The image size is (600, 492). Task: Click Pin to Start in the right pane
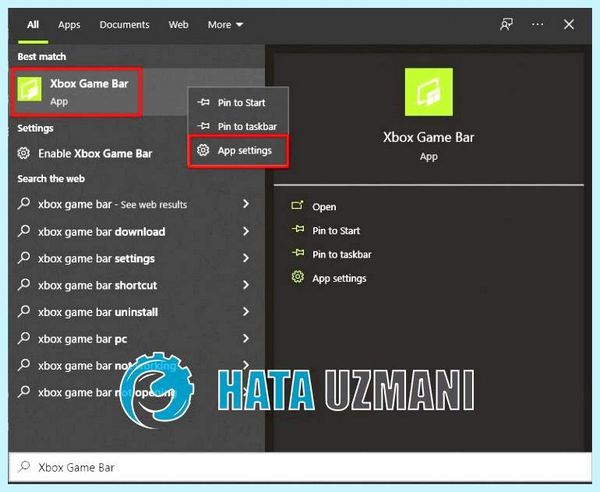click(336, 231)
